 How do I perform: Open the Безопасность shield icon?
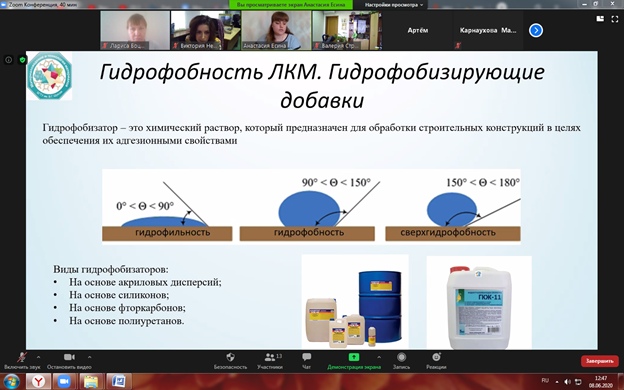[230, 360]
